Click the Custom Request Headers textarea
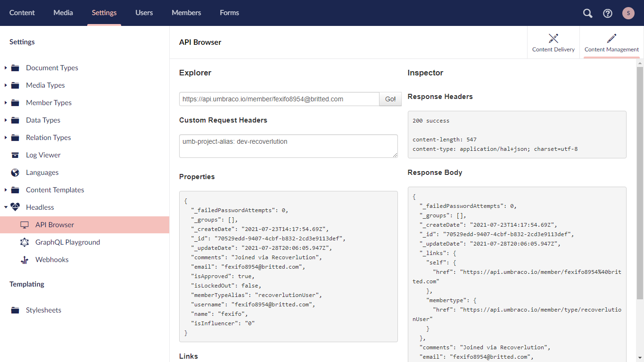 (x=289, y=146)
